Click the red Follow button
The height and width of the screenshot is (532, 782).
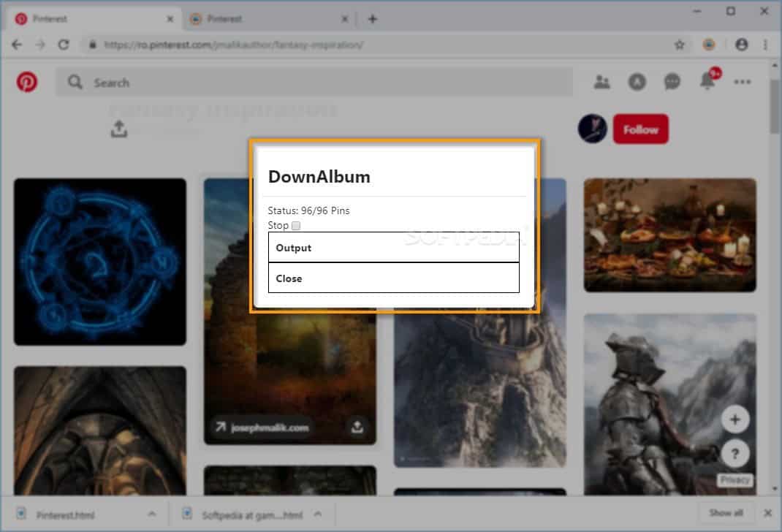tap(640, 129)
